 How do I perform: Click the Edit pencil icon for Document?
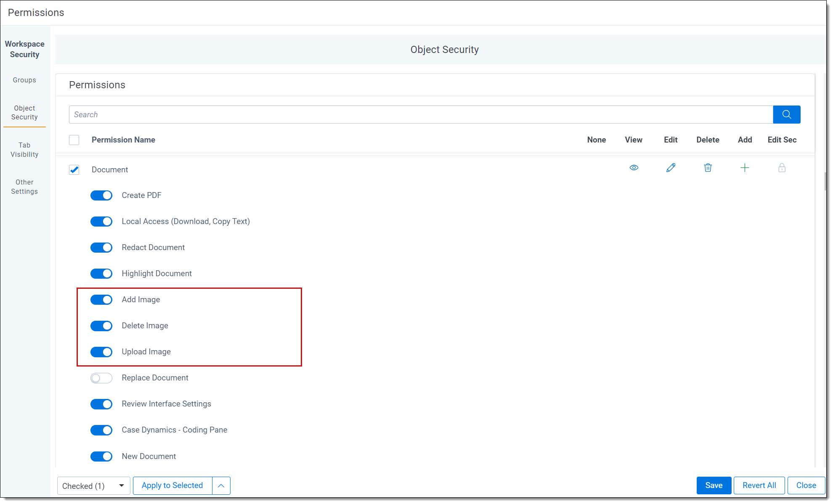pos(671,168)
